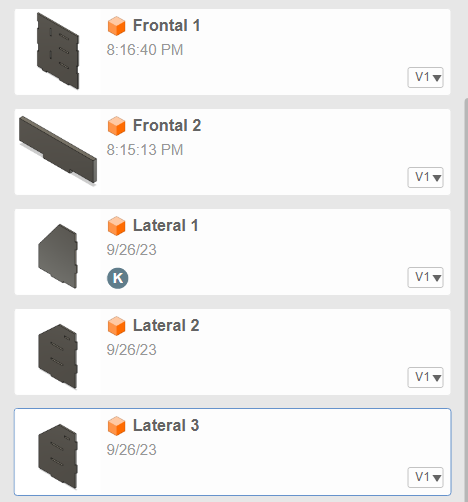Click the K user avatar on Lateral 1

click(118, 278)
